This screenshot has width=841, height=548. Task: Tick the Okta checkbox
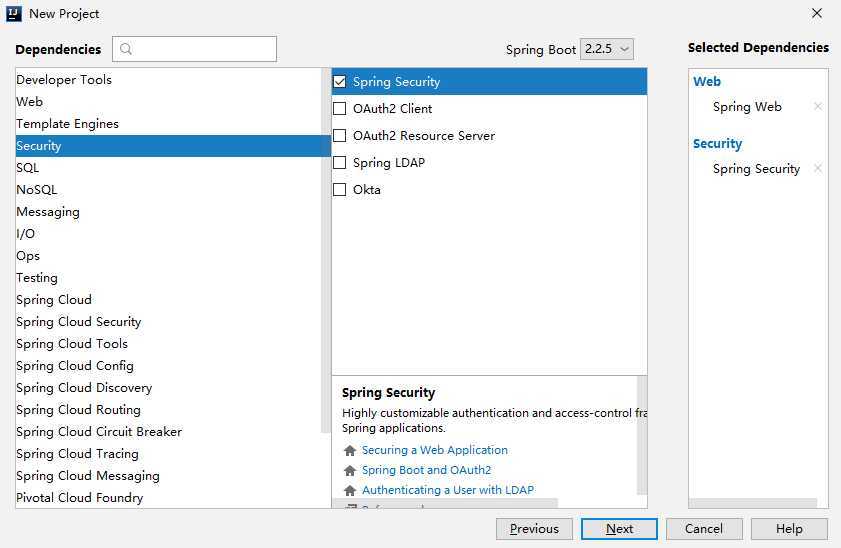(x=340, y=189)
